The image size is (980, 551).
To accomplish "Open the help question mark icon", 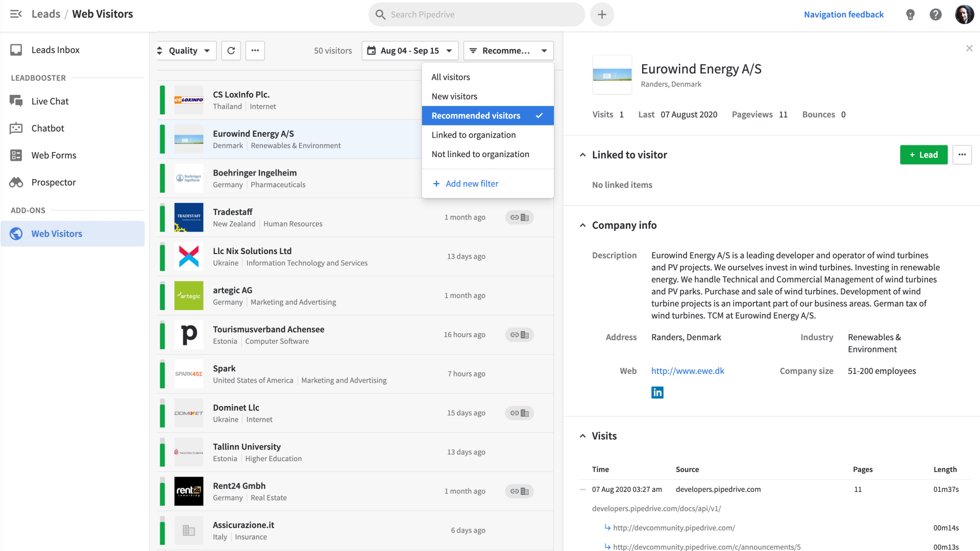I will click(x=936, y=14).
